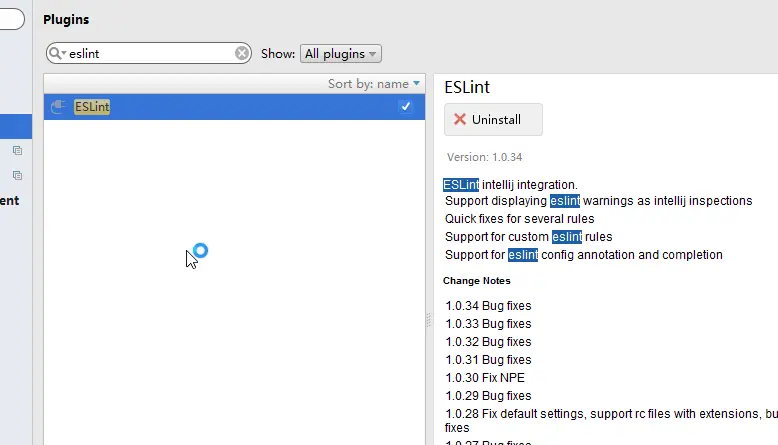Click the 1.0.28 Fix default settings entry

click(x=611, y=420)
